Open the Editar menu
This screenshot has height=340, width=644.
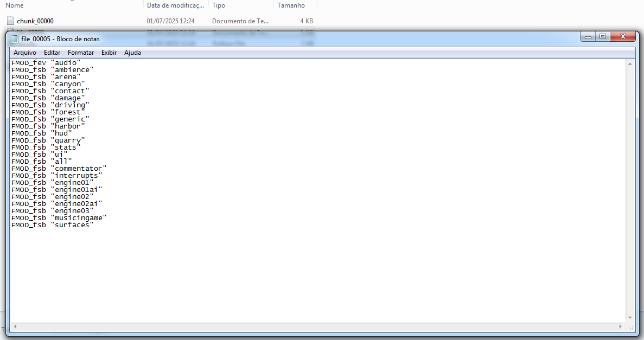pyautogui.click(x=52, y=53)
